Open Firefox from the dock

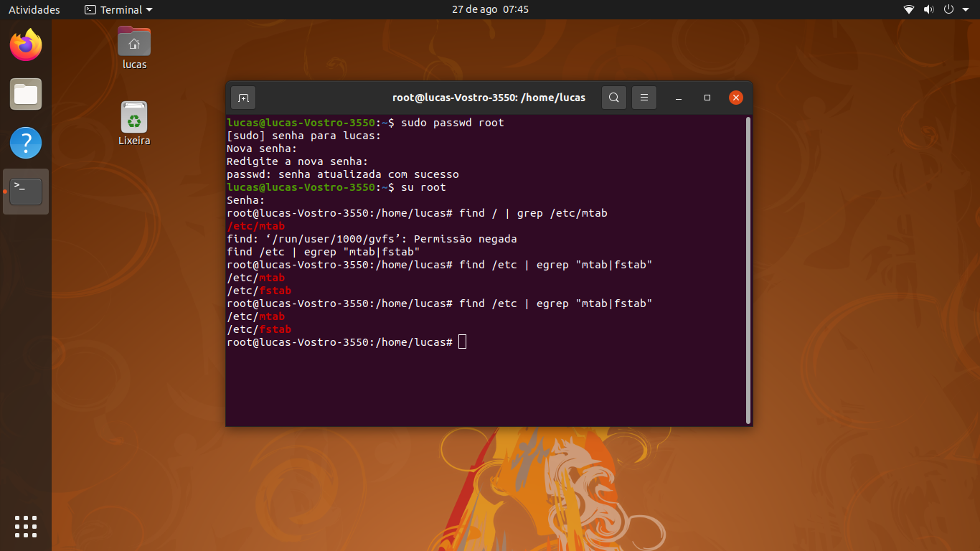point(26,45)
